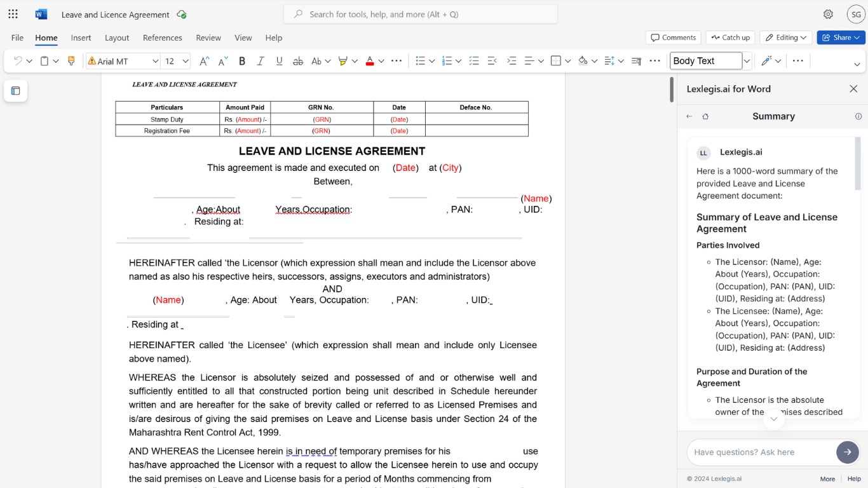868x488 pixels.
Task: Switch to the Insert tab
Action: coord(81,37)
